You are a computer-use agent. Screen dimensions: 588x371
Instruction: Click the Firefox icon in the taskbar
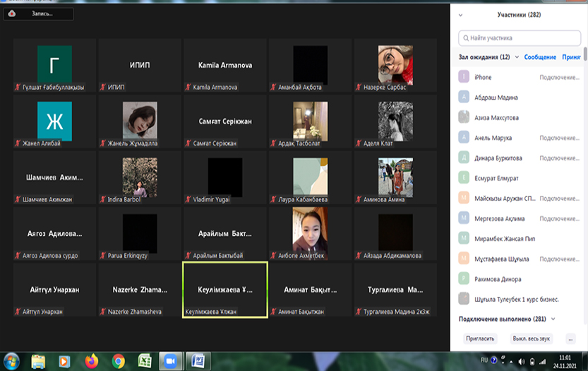tap(91, 360)
